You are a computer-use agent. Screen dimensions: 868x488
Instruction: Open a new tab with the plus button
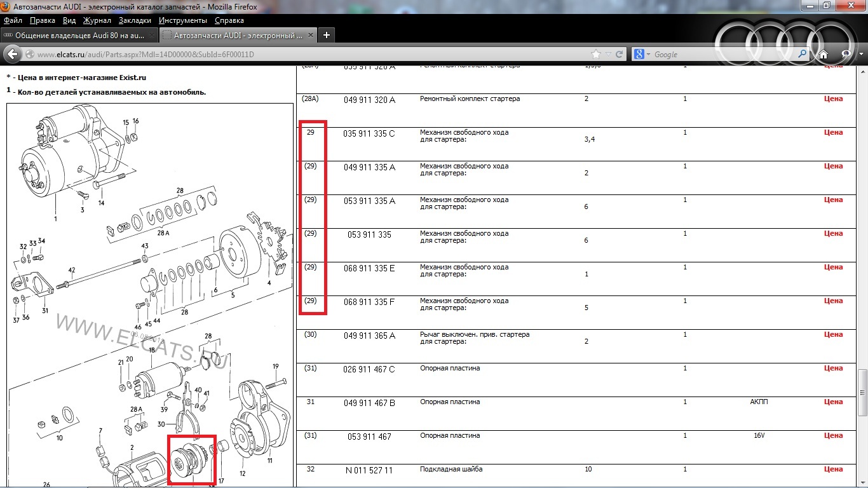(x=326, y=35)
